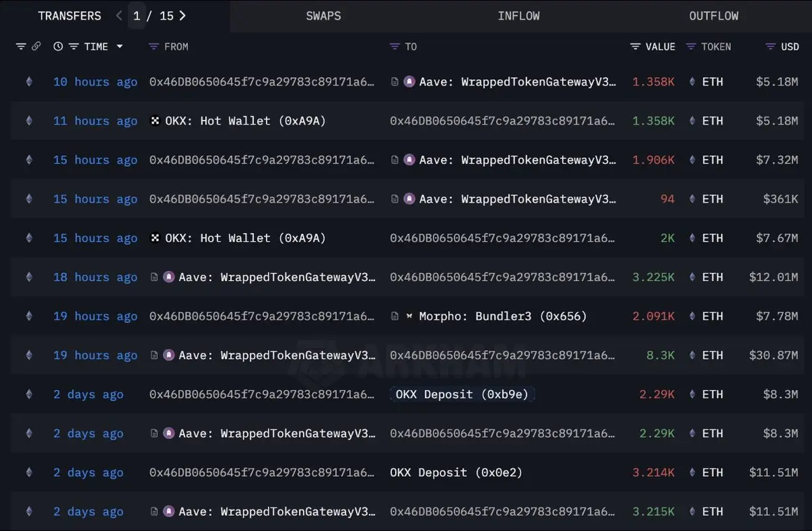Open OKX Deposit (0x0e2) entity

pyautogui.click(x=457, y=472)
